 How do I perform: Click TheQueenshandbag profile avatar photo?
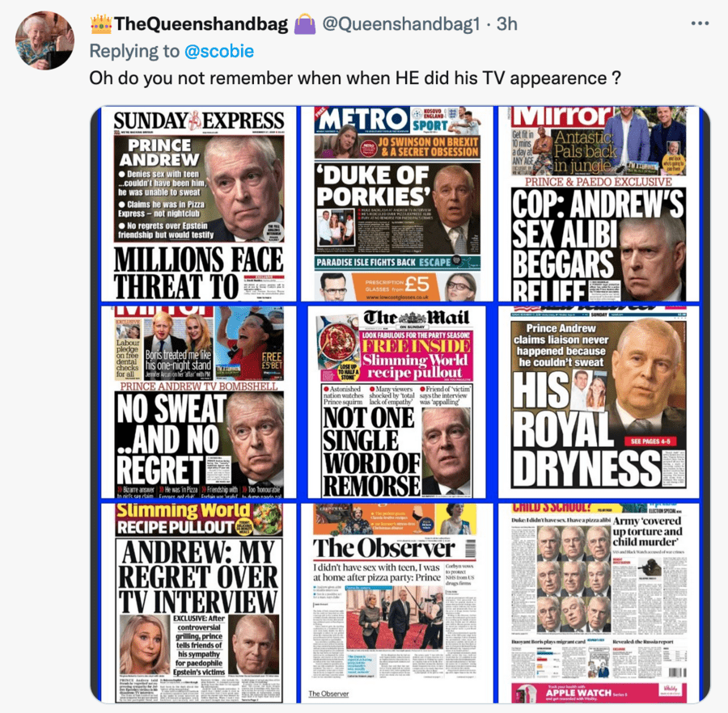coord(44,40)
